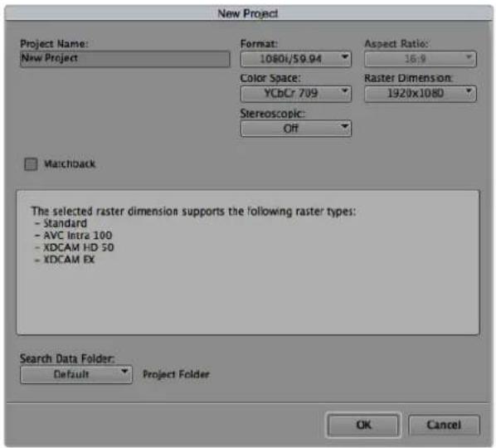
Task: Click the 'Format:' label text
Action: pos(259,44)
